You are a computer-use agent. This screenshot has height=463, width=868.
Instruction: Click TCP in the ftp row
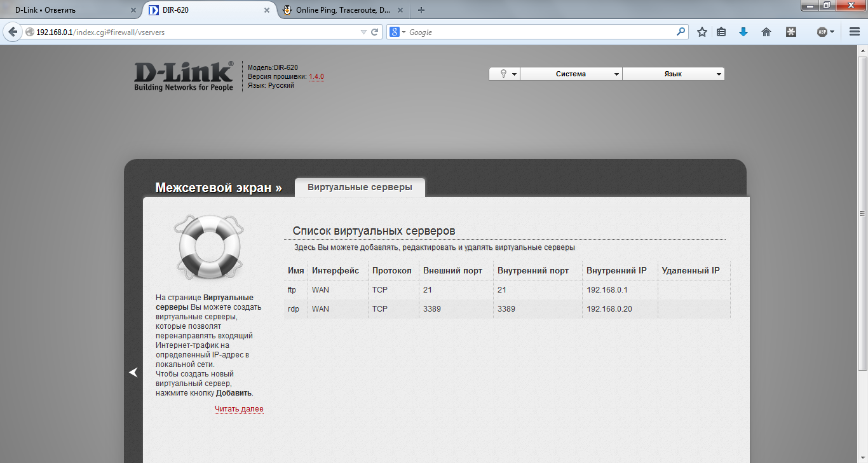click(x=380, y=290)
